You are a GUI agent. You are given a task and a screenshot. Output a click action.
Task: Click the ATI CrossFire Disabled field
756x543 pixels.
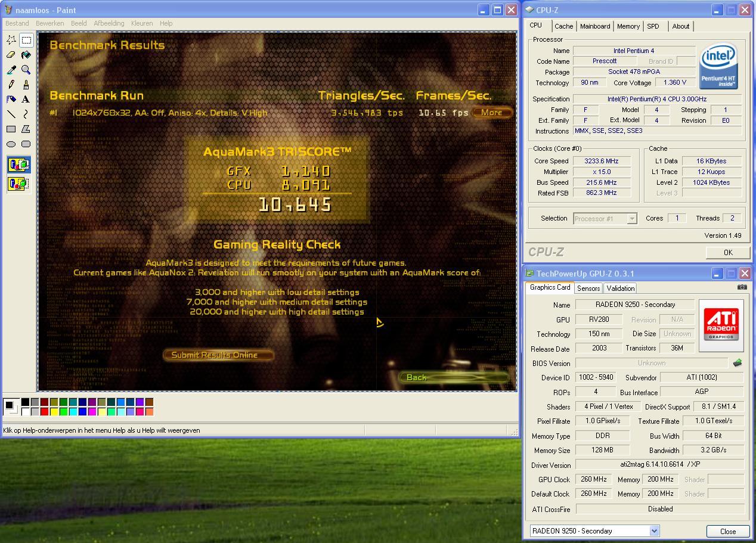660,509
